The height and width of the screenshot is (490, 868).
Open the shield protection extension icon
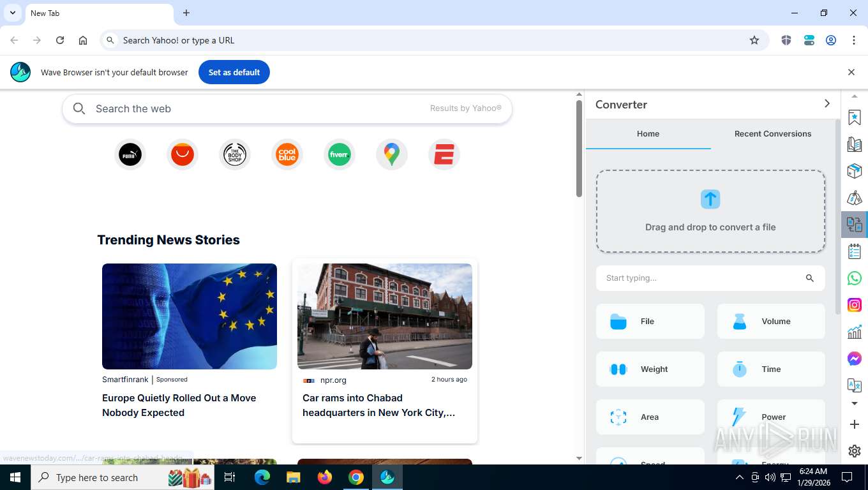pyautogui.click(x=786, y=40)
